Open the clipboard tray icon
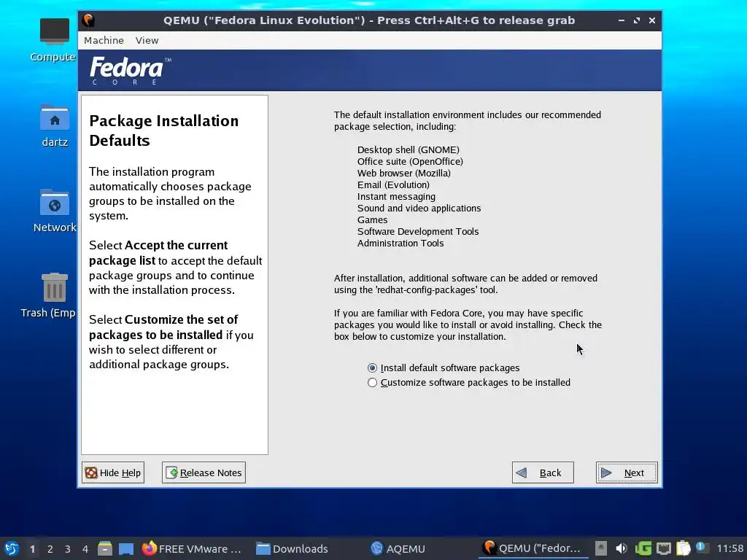Viewport: 747px width, 560px height. [683, 548]
